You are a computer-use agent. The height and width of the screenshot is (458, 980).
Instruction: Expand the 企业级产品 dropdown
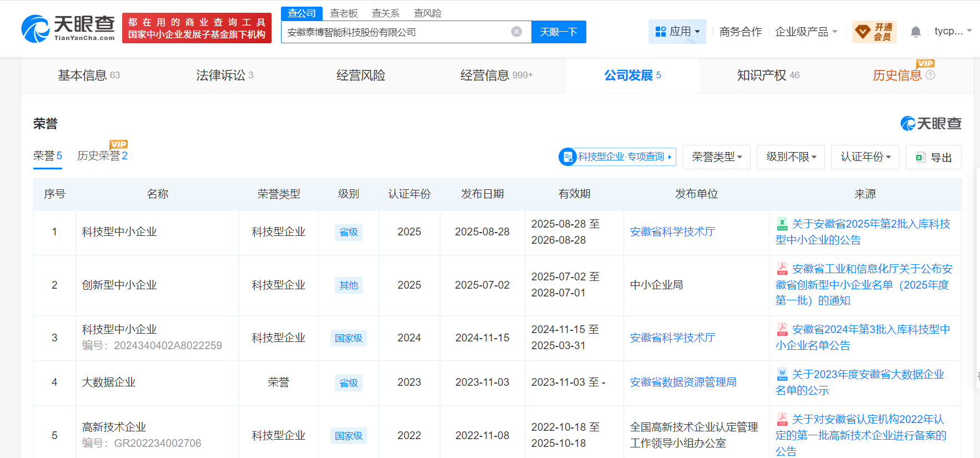coord(806,32)
